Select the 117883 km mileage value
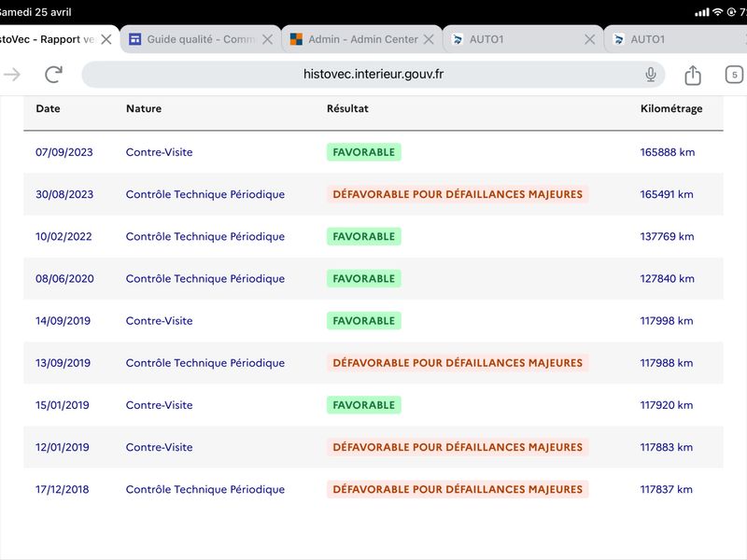 666,447
